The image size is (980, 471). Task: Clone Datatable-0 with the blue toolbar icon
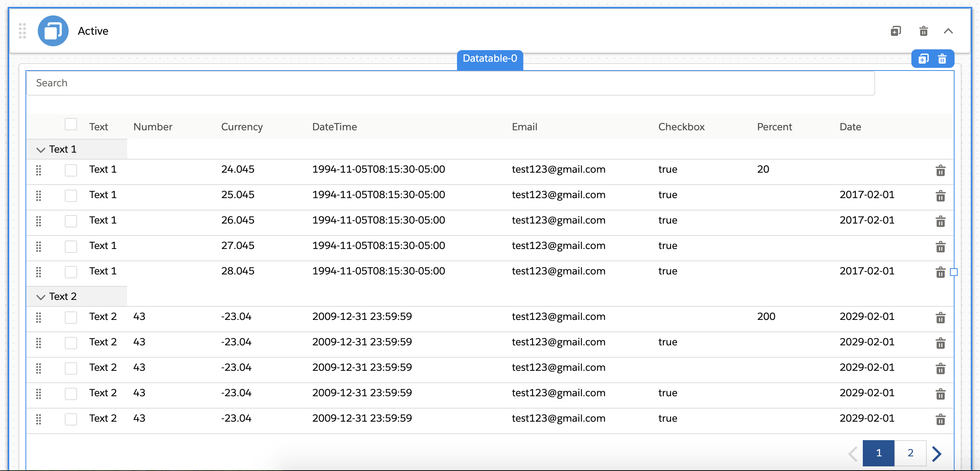click(923, 59)
